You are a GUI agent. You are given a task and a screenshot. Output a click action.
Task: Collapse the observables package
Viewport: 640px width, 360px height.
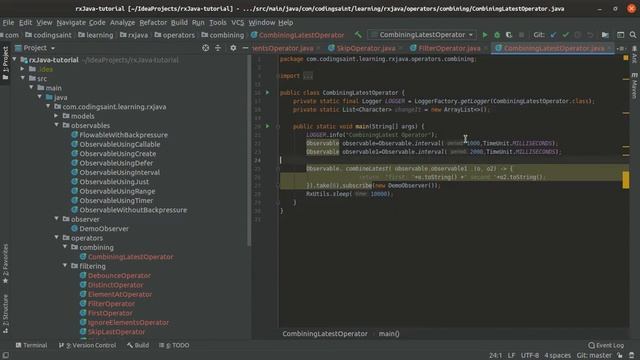(x=56, y=125)
